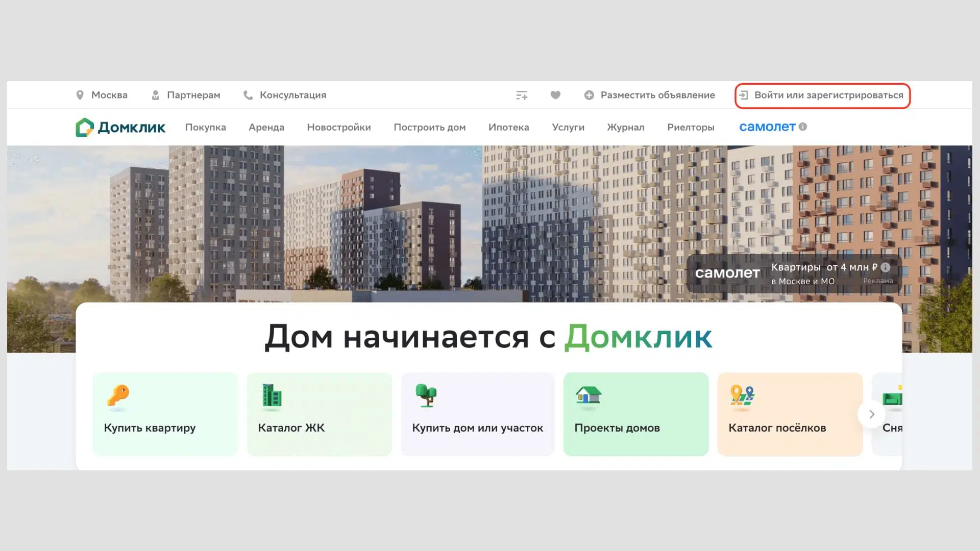Open the Покупка menu
Image resolution: width=980 pixels, height=551 pixels.
click(x=205, y=128)
